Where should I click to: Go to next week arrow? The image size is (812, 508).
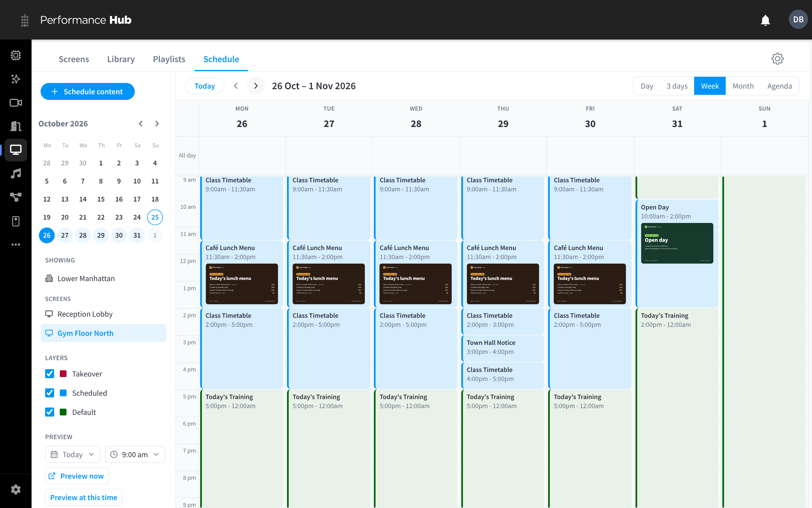click(x=256, y=86)
